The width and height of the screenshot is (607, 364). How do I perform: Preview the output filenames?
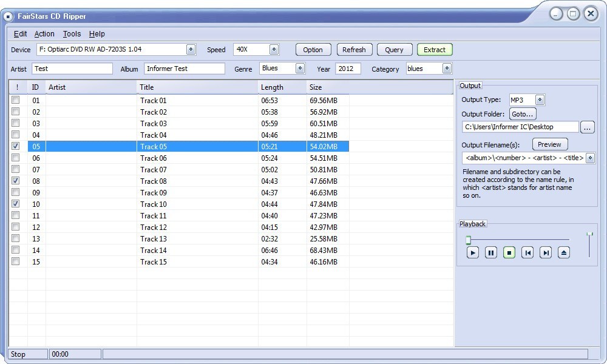(x=550, y=144)
